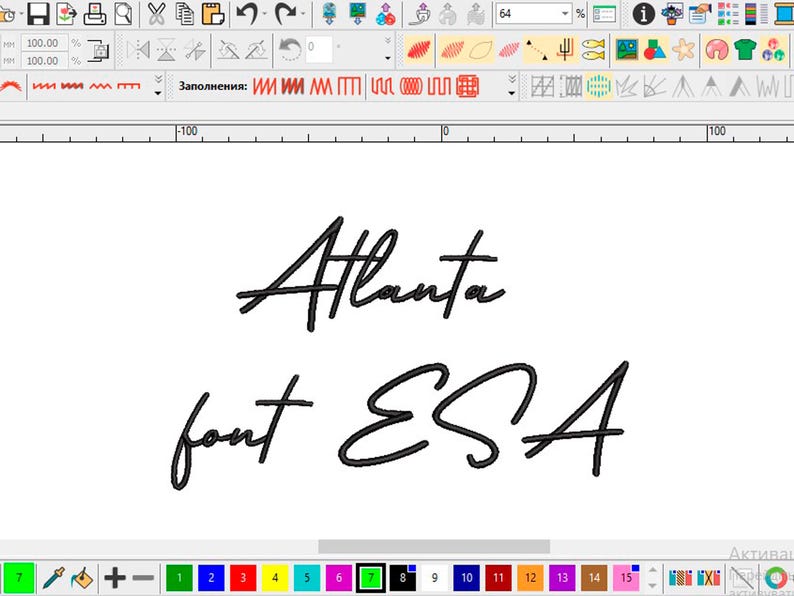The height and width of the screenshot is (596, 794).
Task: Open the redo history dropdown arrow
Action: coord(303,14)
